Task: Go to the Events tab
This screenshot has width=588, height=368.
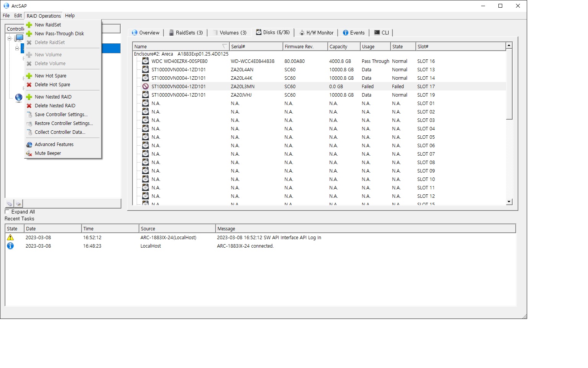Action: pos(354,33)
